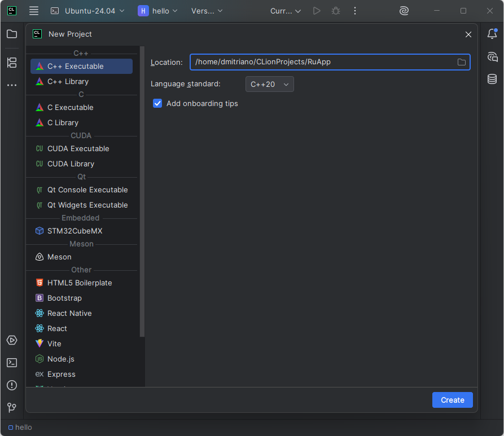Open the Database tool window icon
Viewport: 504px width, 436px height.
click(x=492, y=79)
